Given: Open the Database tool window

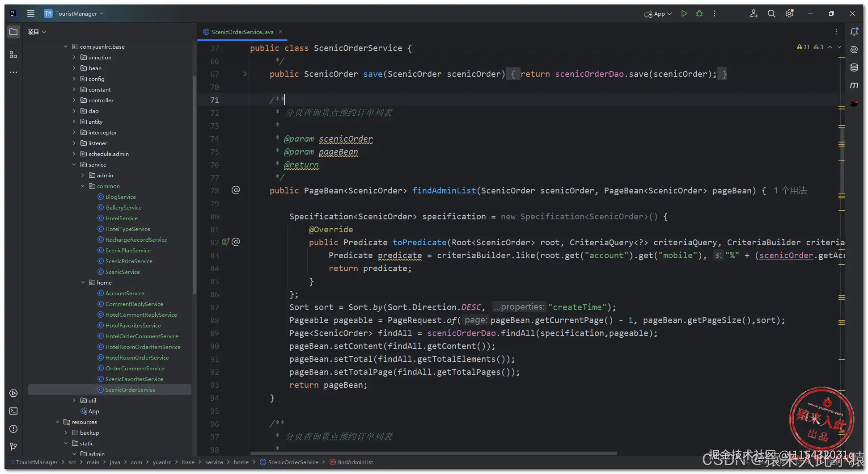Looking at the screenshot, I should pyautogui.click(x=854, y=67).
